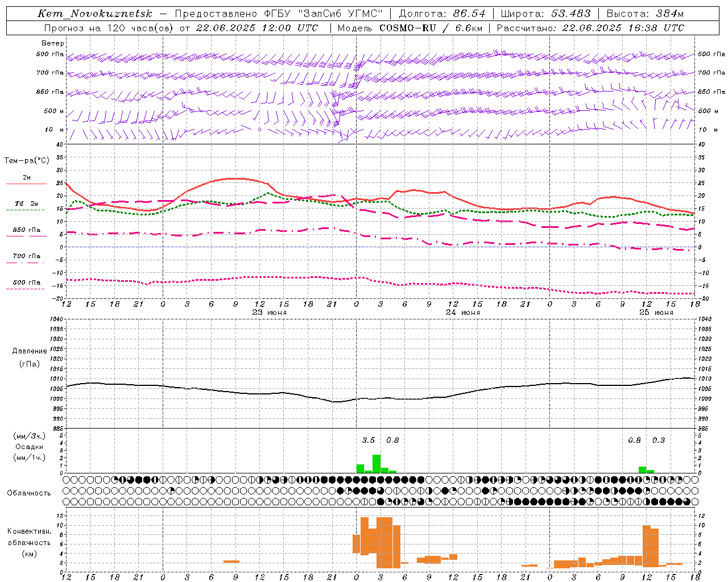The image size is (728, 582).
Task: Click the 'Облачность' cloud cover label
Action: click(28, 493)
